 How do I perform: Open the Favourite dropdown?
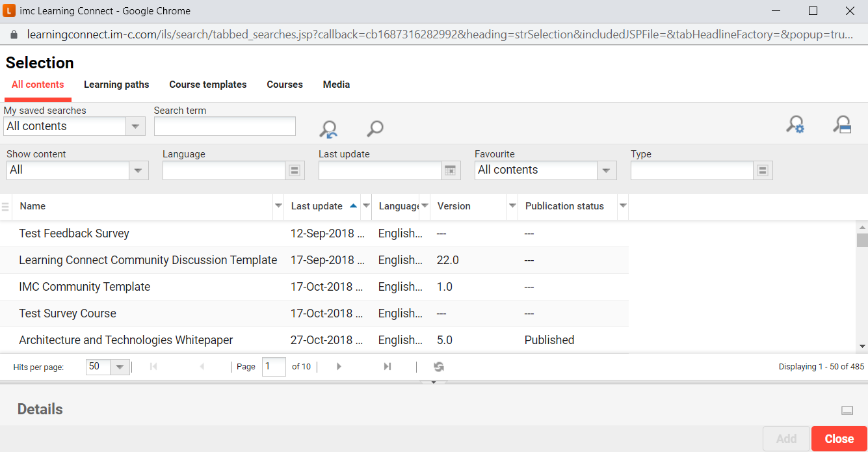click(x=606, y=170)
